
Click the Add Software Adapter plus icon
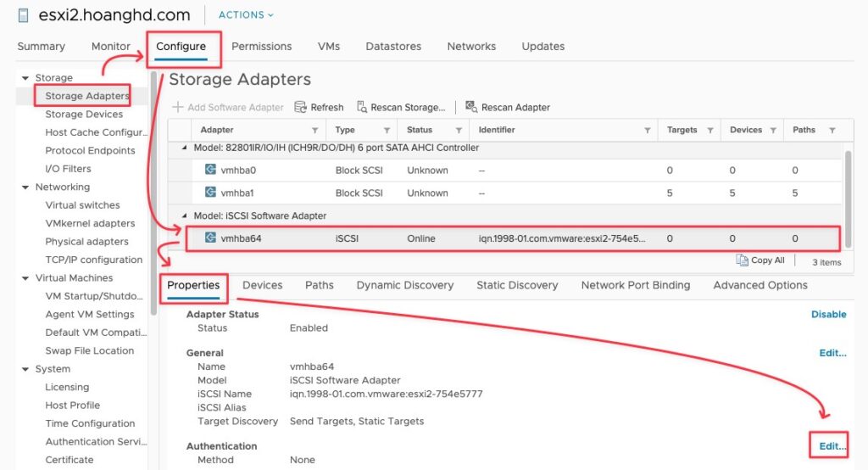click(x=178, y=107)
